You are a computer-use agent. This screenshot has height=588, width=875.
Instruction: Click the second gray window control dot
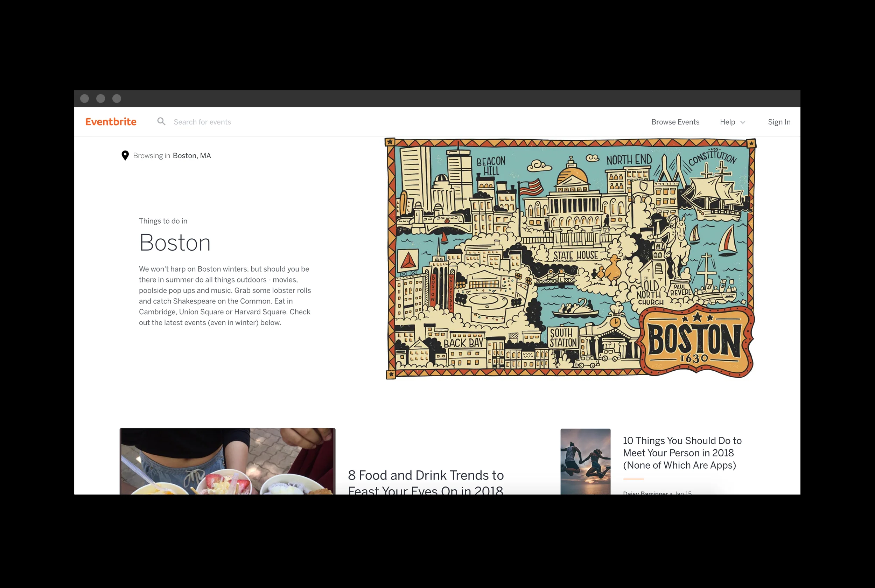pos(100,99)
